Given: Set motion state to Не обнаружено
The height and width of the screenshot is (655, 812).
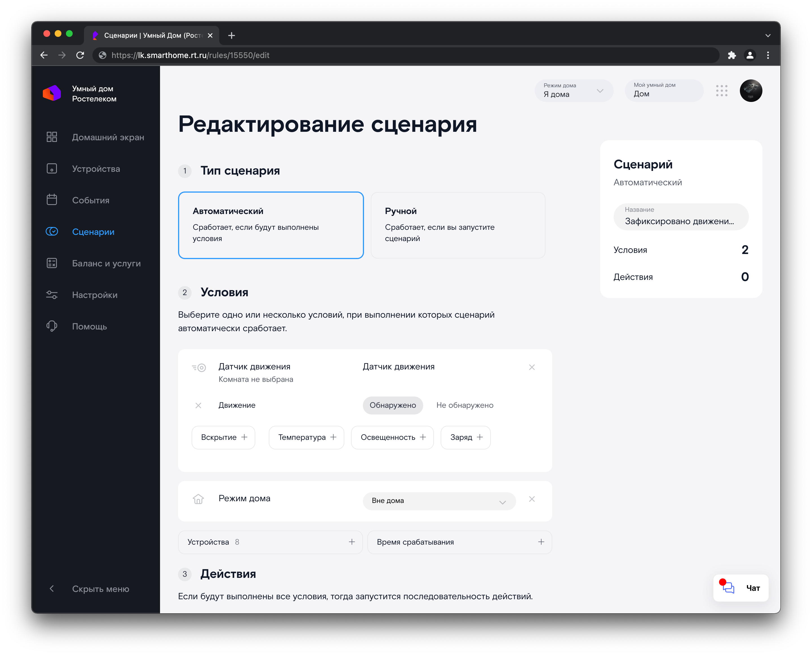Looking at the screenshot, I should 464,405.
